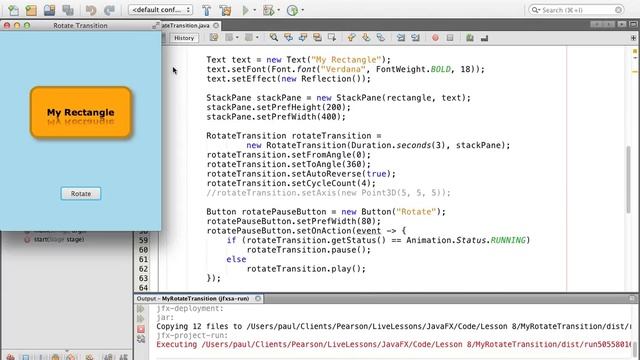
Task: Open the Run Project dropdown arrow
Action: click(255, 10)
